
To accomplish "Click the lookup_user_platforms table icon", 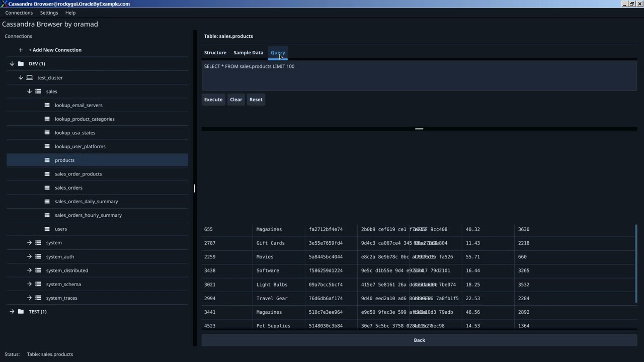I will point(47,146).
